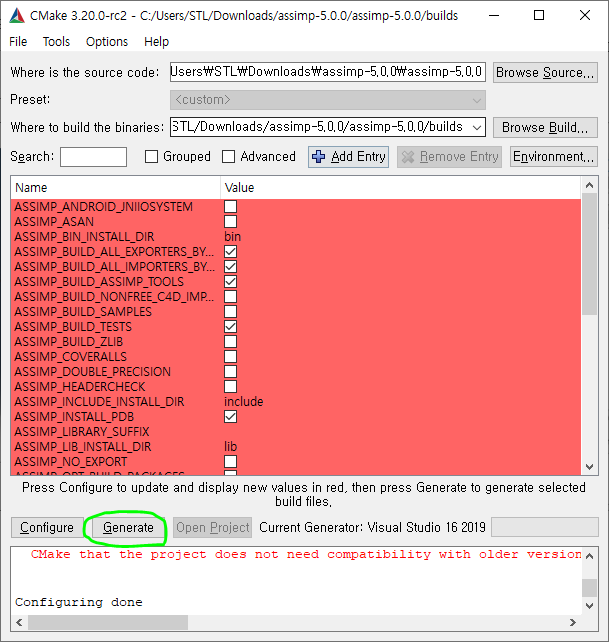Click the output log scroll-up arrow
The height and width of the screenshot is (642, 609).
tap(589, 556)
